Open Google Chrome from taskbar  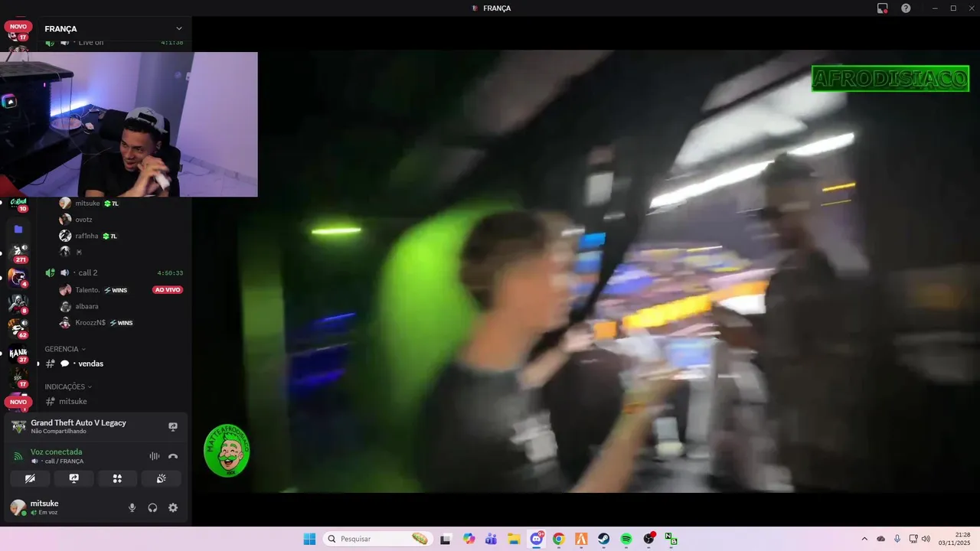pos(559,539)
